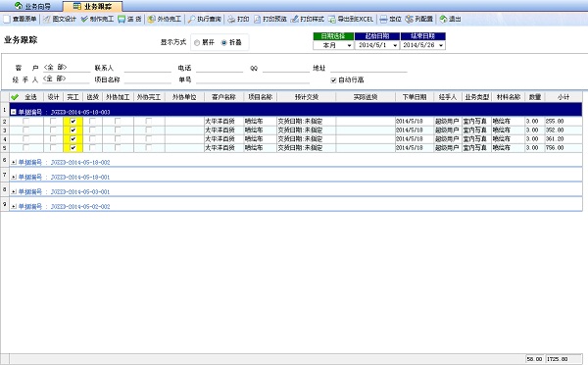Viewport: 588px width, 365px height.
Task: Check 送货 checkbox in the 352.80 row
Action: (93, 130)
